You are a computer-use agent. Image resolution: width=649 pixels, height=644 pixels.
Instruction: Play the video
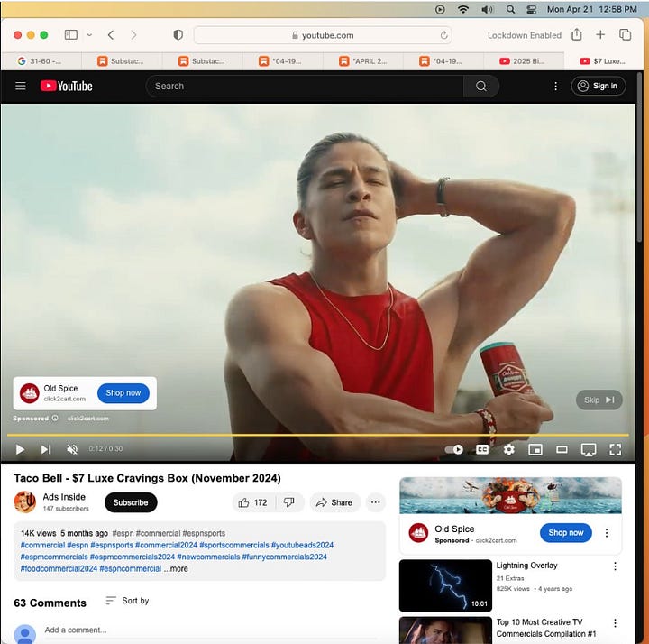(20, 449)
